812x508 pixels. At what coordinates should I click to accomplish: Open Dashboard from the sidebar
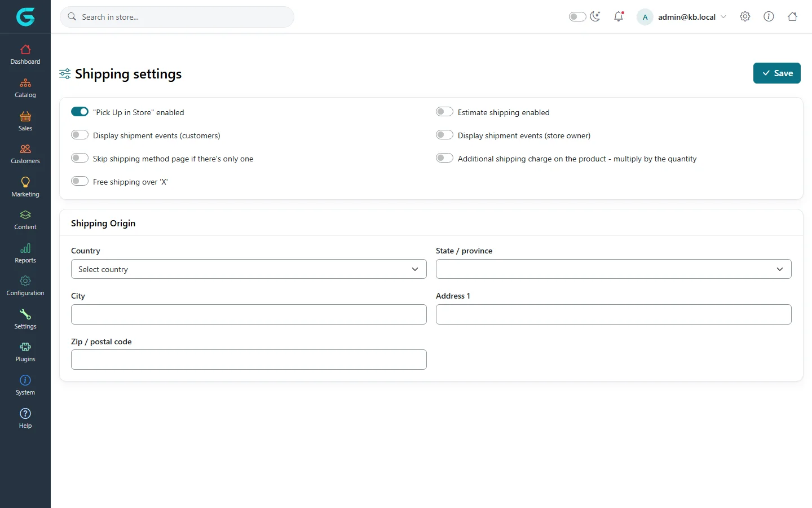[25, 55]
